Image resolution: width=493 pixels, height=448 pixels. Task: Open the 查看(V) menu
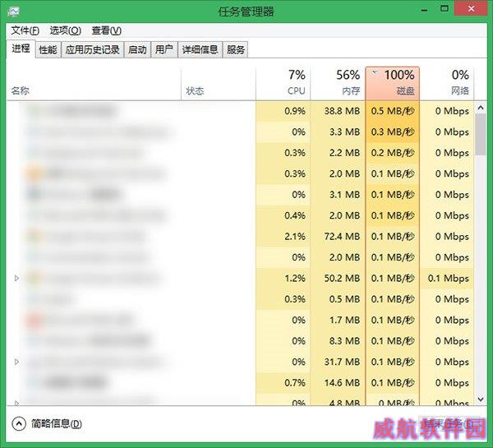point(107,30)
